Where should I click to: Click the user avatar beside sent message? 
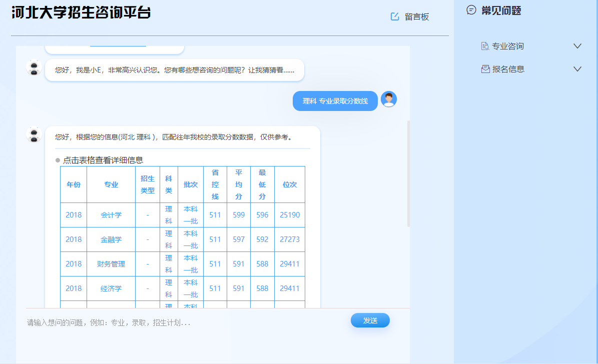click(x=389, y=99)
